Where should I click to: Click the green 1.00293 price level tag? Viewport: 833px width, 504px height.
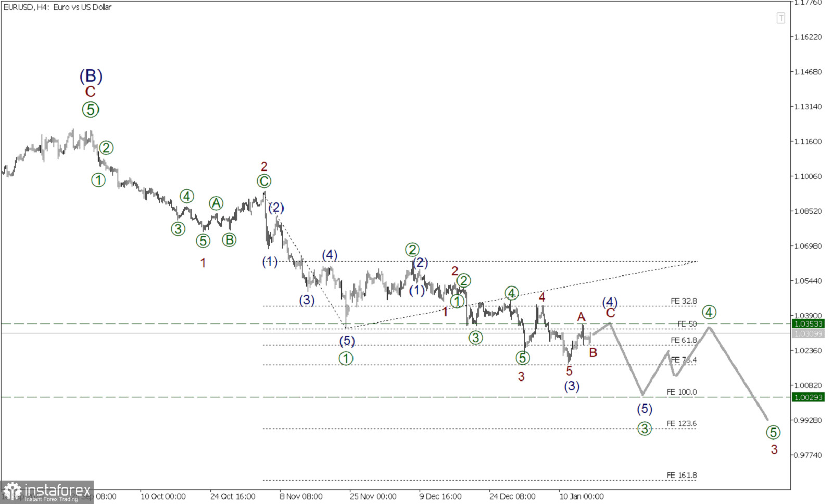coord(808,397)
